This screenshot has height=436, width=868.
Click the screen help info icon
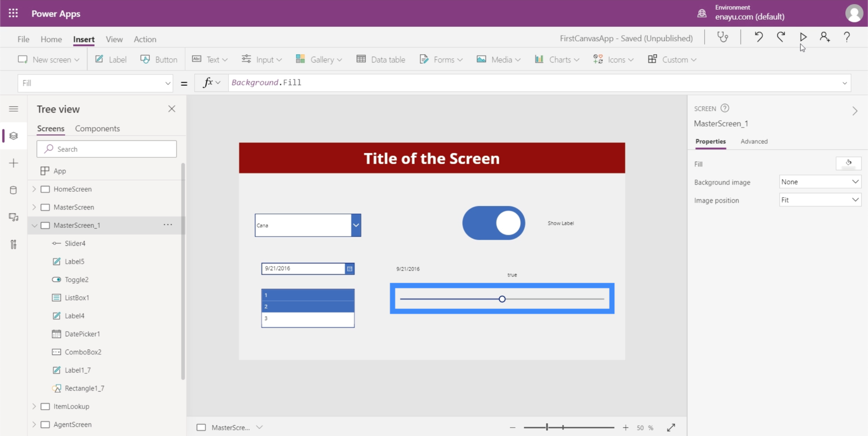[725, 108]
